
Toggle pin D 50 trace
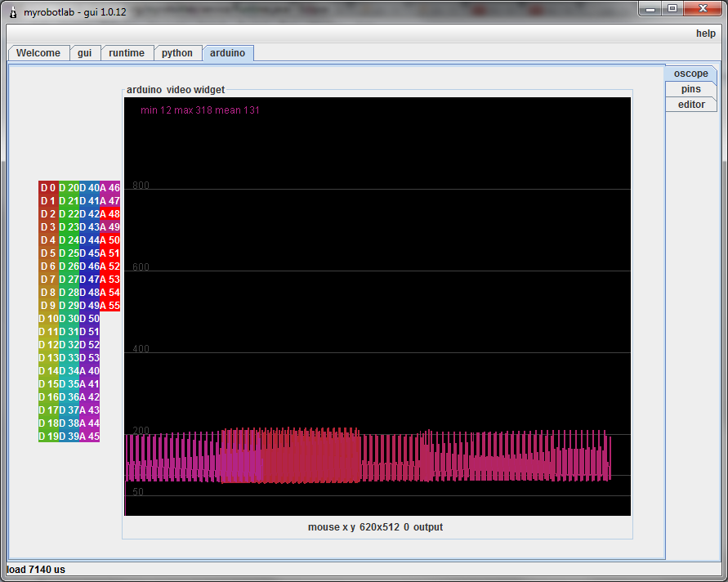click(x=89, y=318)
